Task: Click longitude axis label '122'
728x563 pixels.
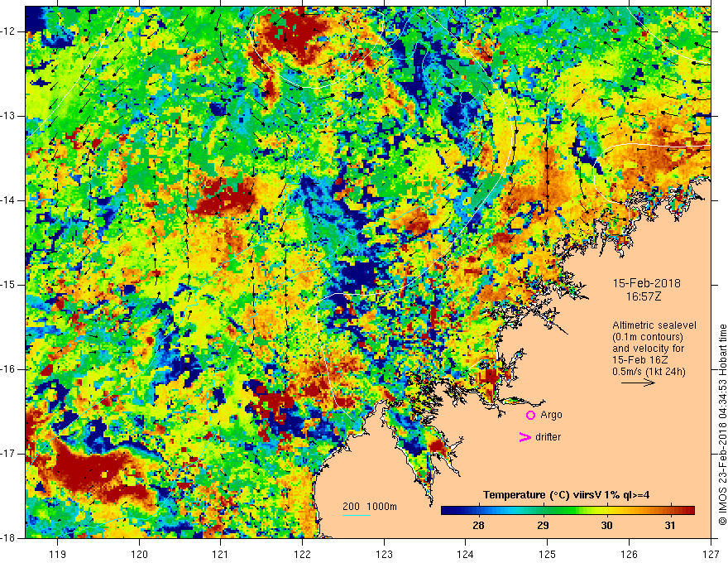Action: coord(302,554)
